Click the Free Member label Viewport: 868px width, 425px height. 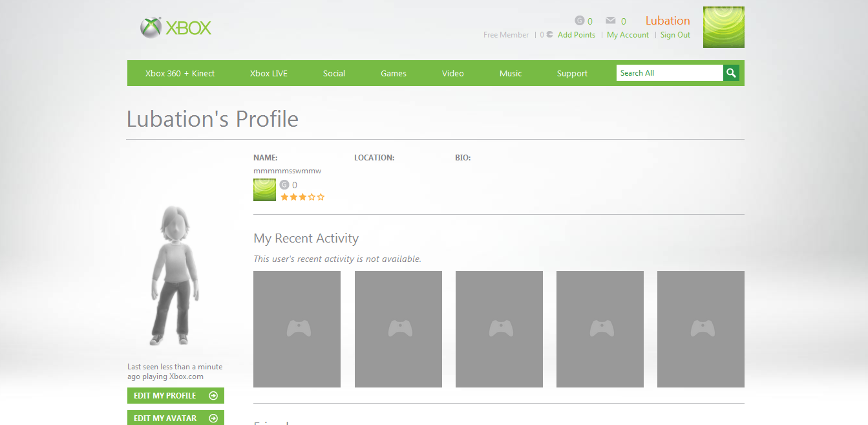506,35
